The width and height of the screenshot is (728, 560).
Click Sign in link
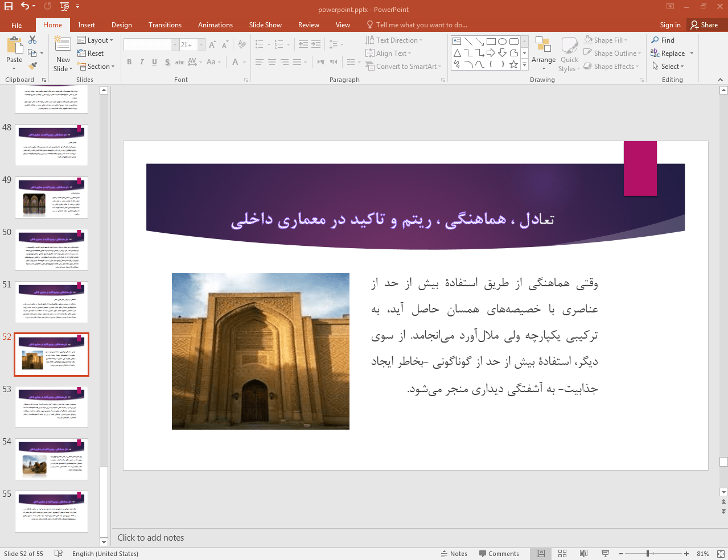click(x=670, y=25)
